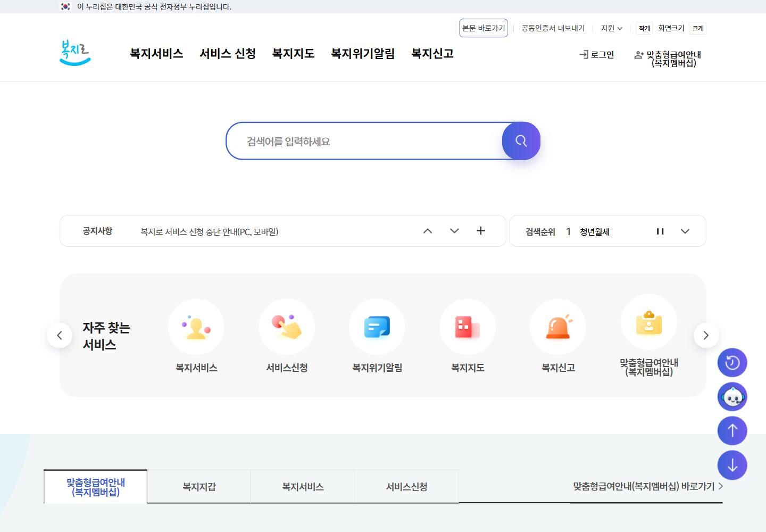The image size is (766, 532).
Task: Click 공동인증서 내보내기 link
Action: (x=553, y=28)
